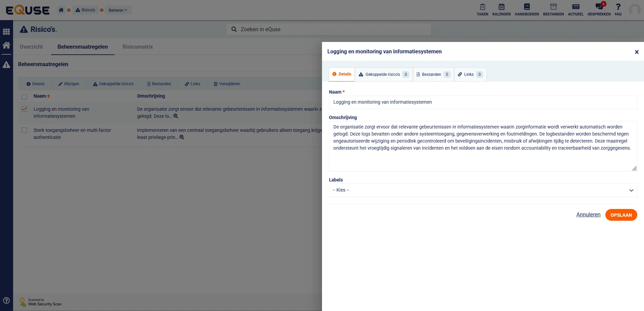Uncheck the Logging en monitoring row checkbox
The image size is (644, 311).
[x=24, y=109]
